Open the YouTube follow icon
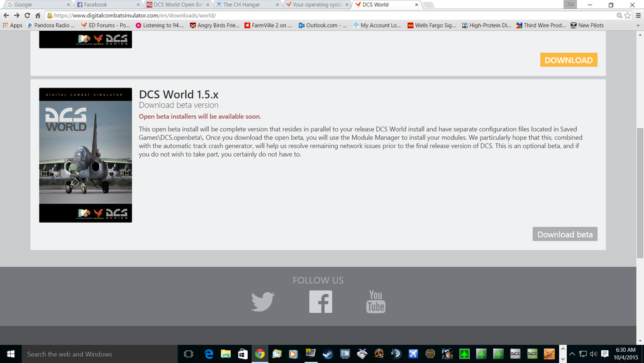 [x=376, y=301]
